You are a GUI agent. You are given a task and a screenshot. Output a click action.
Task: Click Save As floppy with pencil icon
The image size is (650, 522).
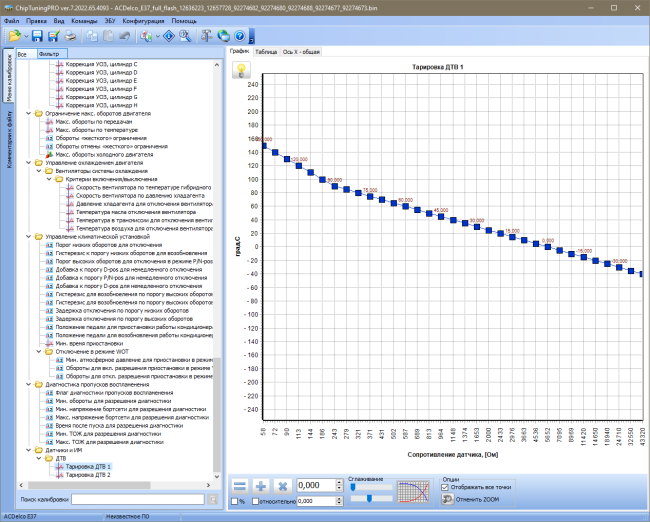coord(53,36)
